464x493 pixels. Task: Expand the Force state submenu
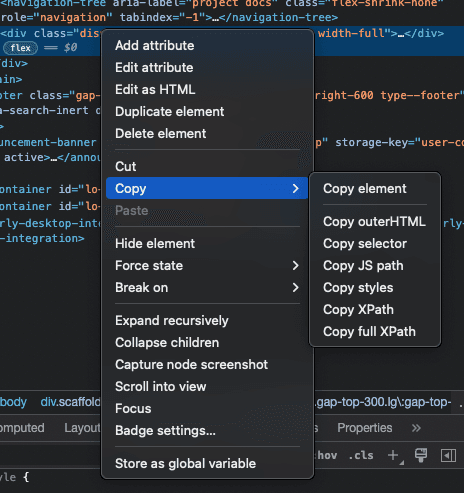coord(207,266)
